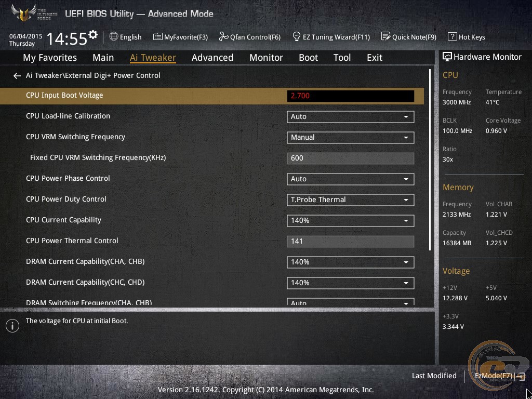Viewport: 532px width, 399px height.
Task: Click the settings list vertical scrollbar
Action: tap(430, 160)
